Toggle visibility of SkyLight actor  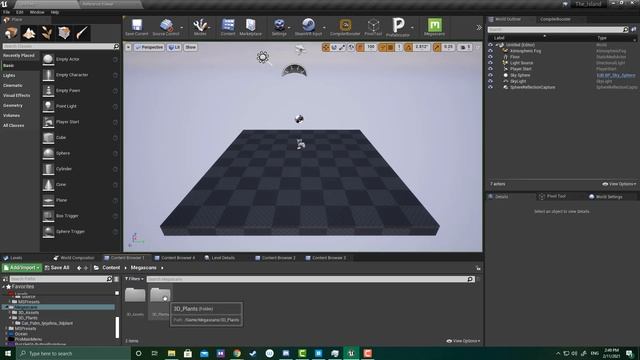(490, 81)
